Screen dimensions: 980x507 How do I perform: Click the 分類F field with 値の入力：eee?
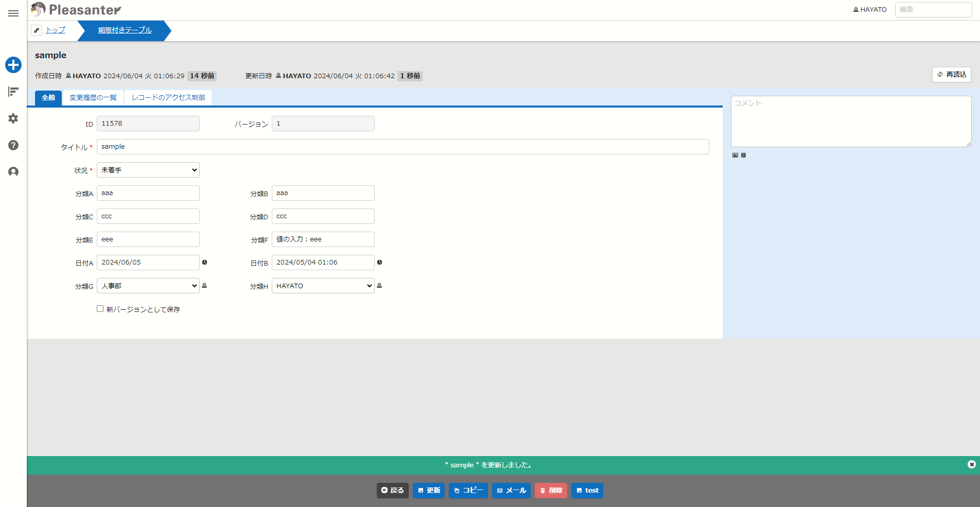323,239
